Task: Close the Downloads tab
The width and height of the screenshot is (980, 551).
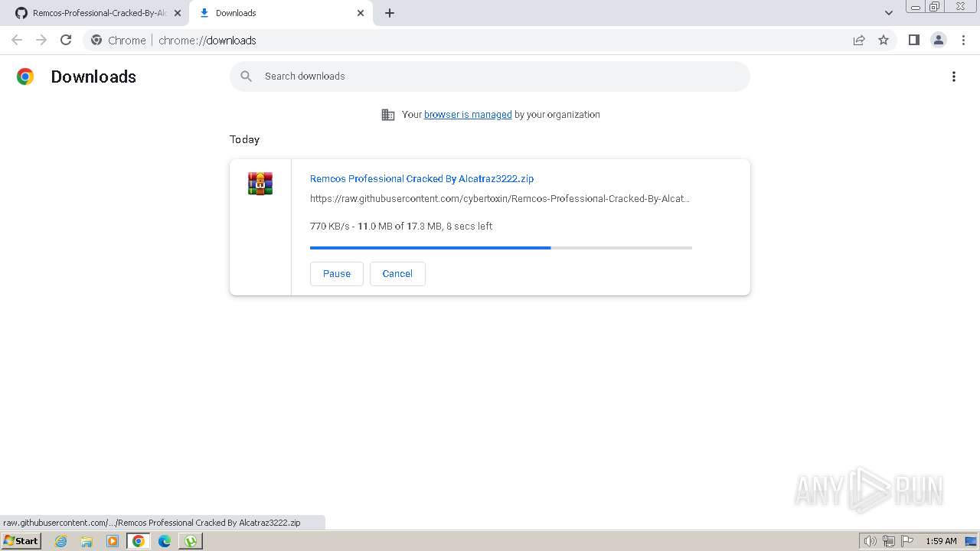Action: click(361, 13)
